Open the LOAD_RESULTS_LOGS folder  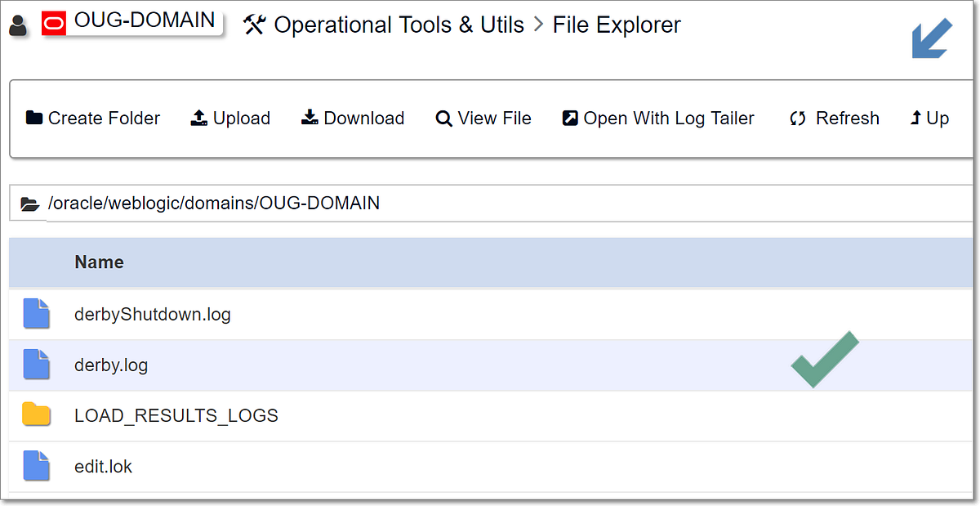(176, 415)
